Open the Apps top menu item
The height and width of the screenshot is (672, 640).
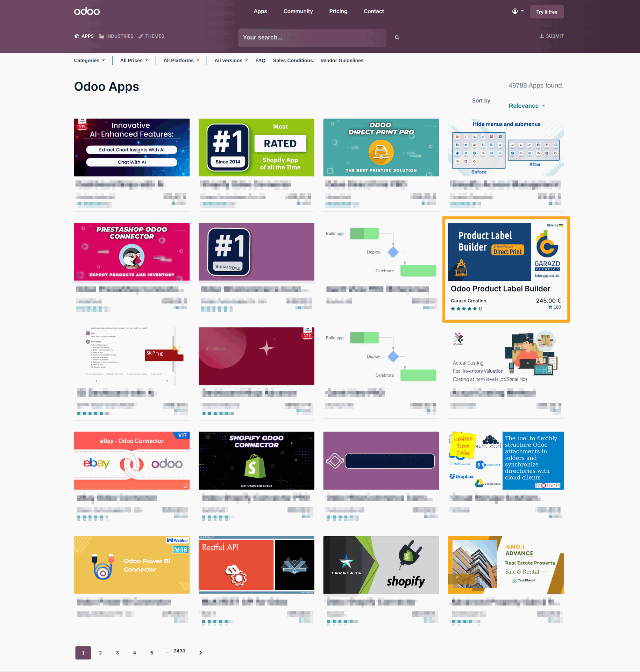point(260,11)
